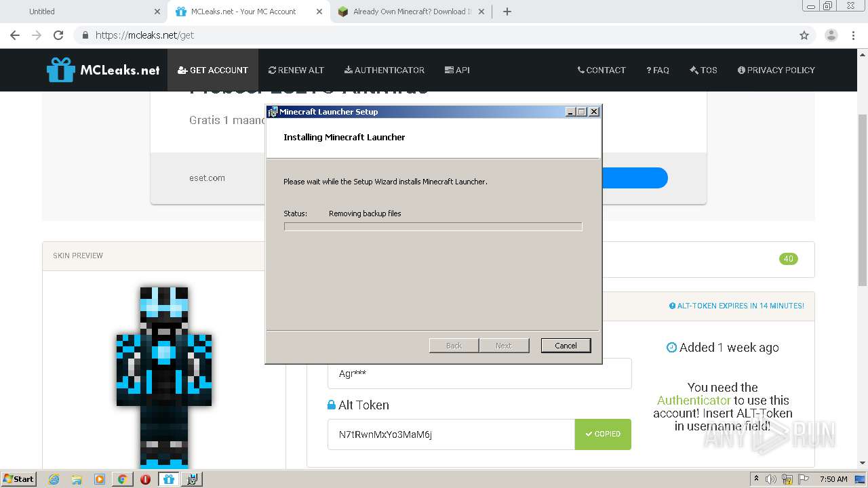This screenshot has height=488, width=868.
Task: Open the Chrome three-dot menu
Action: [x=853, y=35]
